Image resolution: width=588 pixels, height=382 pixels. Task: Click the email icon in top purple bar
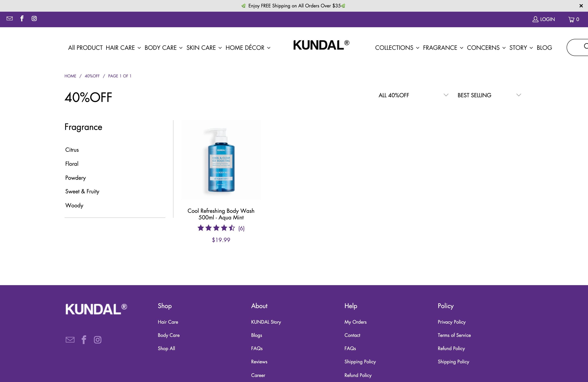coord(10,18)
